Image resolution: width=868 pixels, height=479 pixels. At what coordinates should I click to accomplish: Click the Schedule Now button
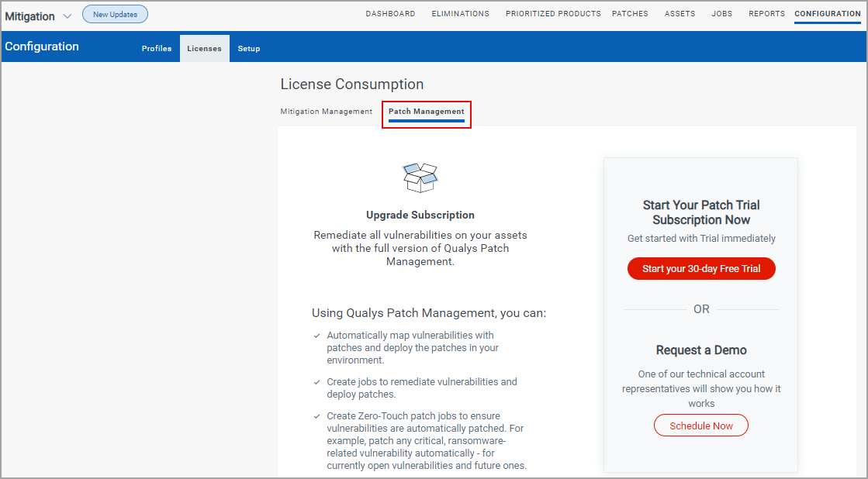tap(701, 426)
